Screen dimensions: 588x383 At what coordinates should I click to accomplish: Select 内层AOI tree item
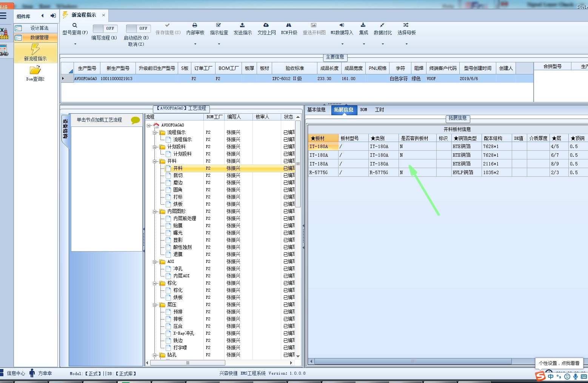pyautogui.click(x=182, y=276)
